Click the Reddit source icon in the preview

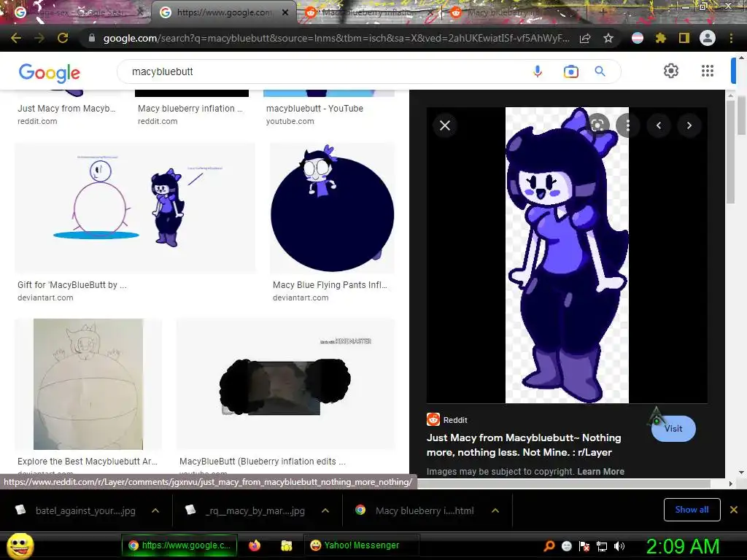[x=433, y=419]
